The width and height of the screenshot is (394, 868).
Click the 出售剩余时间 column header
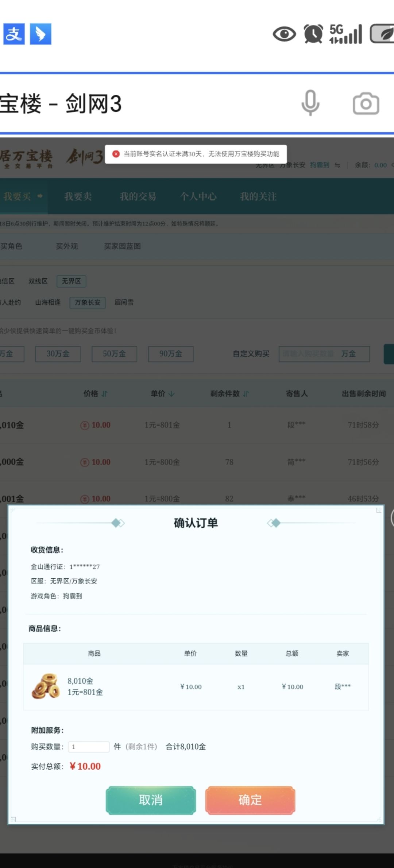coord(364,394)
